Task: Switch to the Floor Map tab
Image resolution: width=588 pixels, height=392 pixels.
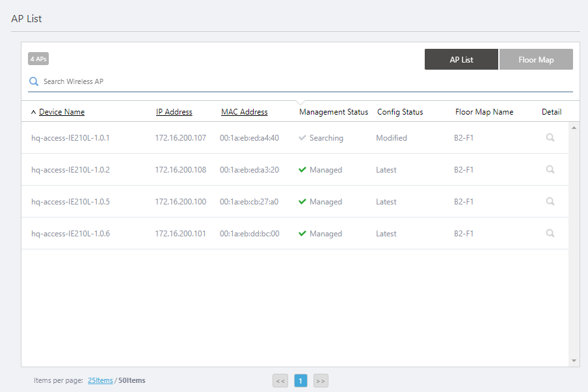Action: [536, 59]
